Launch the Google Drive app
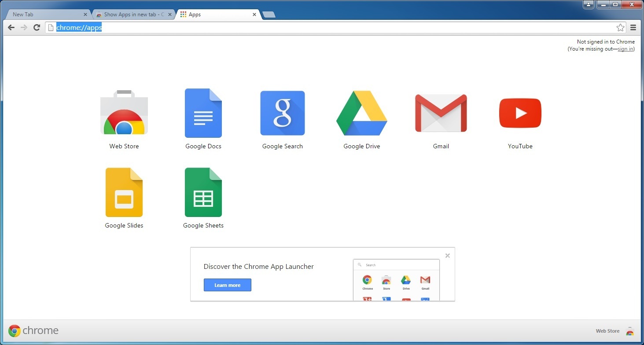 (362, 113)
